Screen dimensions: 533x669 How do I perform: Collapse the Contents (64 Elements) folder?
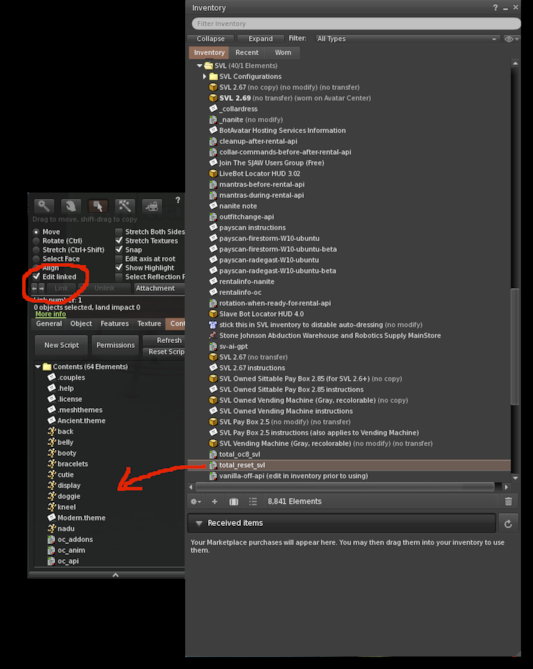(x=38, y=366)
